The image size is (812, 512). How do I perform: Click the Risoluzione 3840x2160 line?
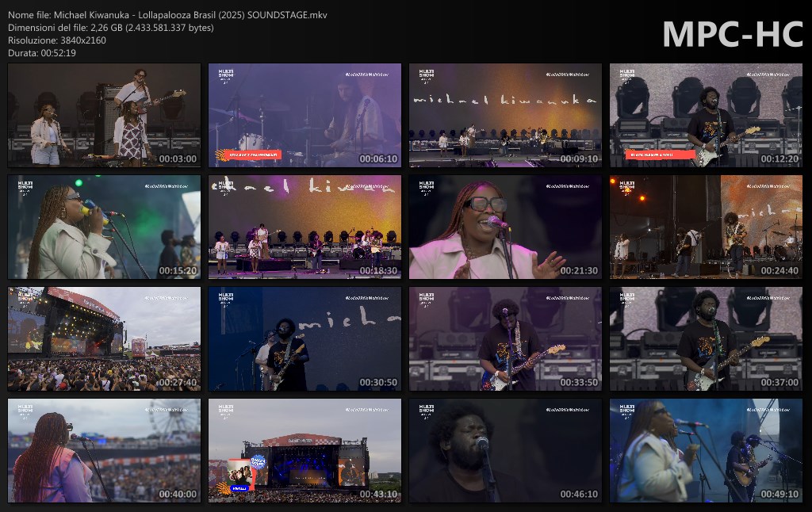[57, 40]
